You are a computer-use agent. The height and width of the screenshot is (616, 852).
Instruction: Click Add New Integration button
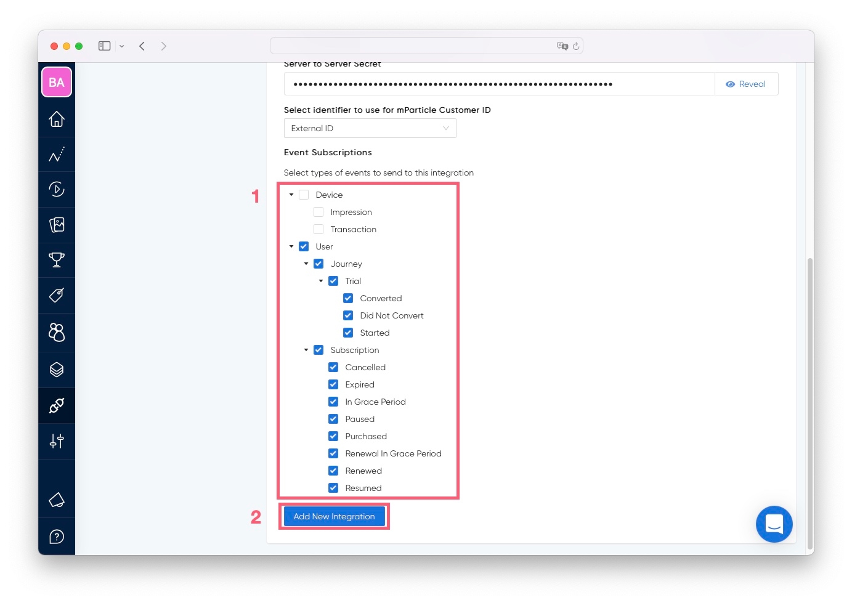334,516
